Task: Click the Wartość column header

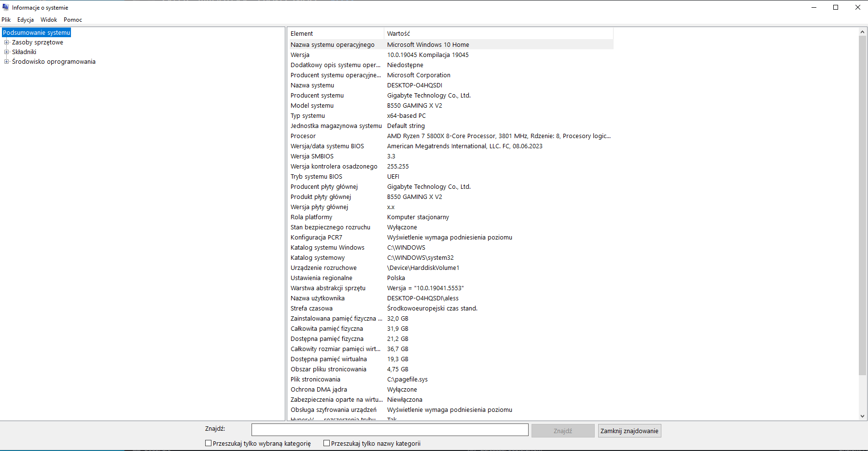Action: pyautogui.click(x=499, y=33)
